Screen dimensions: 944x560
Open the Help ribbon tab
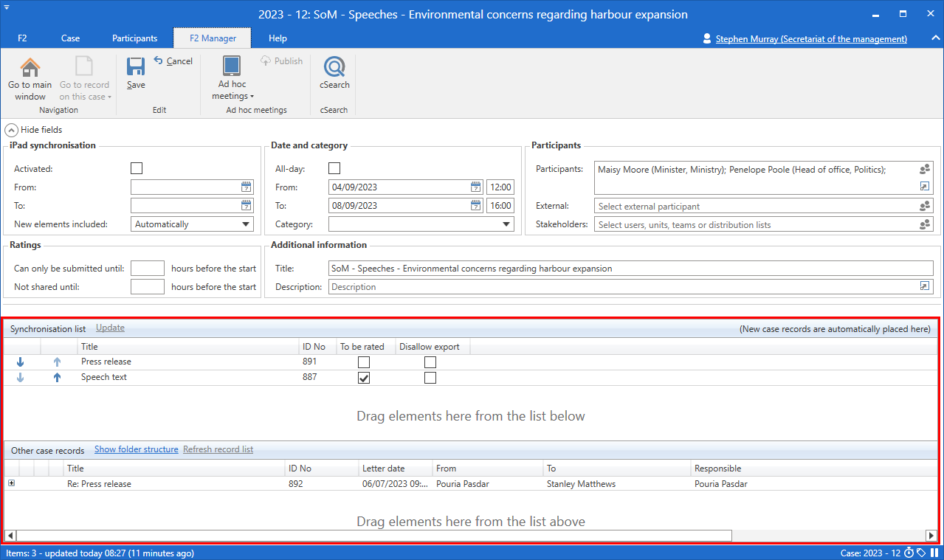click(278, 38)
